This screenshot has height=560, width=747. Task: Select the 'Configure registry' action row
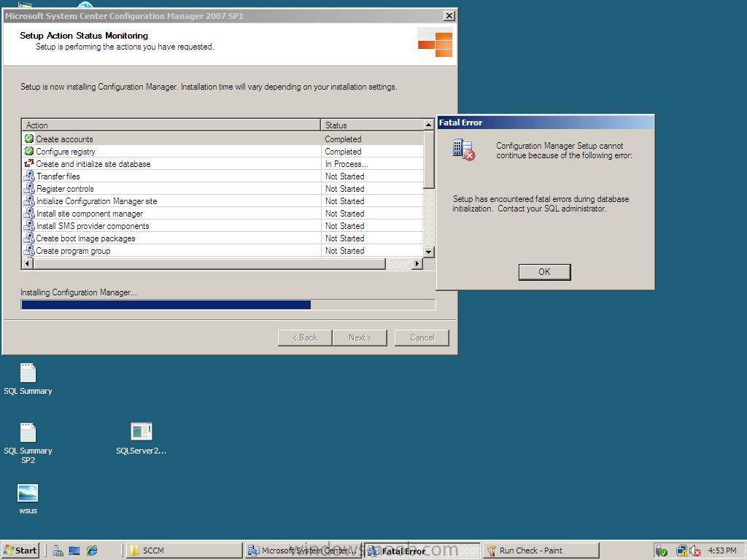222,152
